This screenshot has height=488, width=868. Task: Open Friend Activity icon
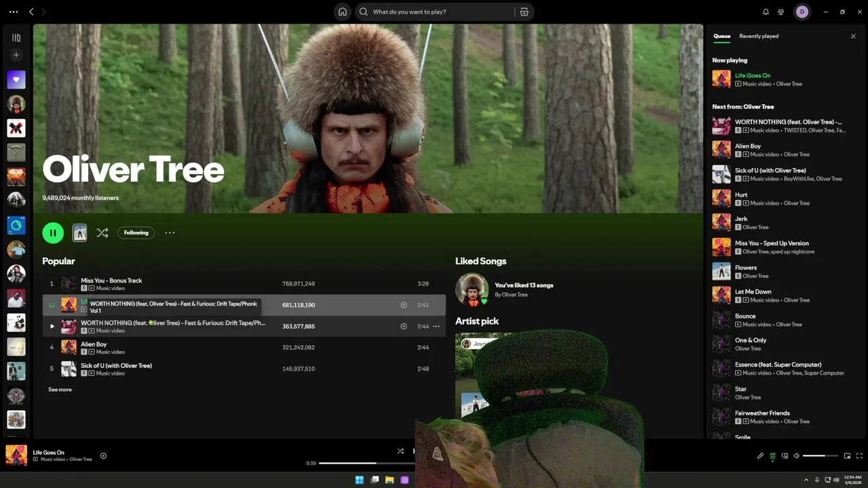(x=781, y=12)
